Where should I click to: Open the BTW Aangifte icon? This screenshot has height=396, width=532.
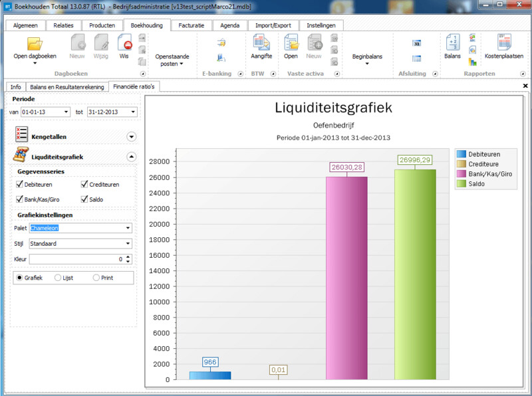(261, 43)
